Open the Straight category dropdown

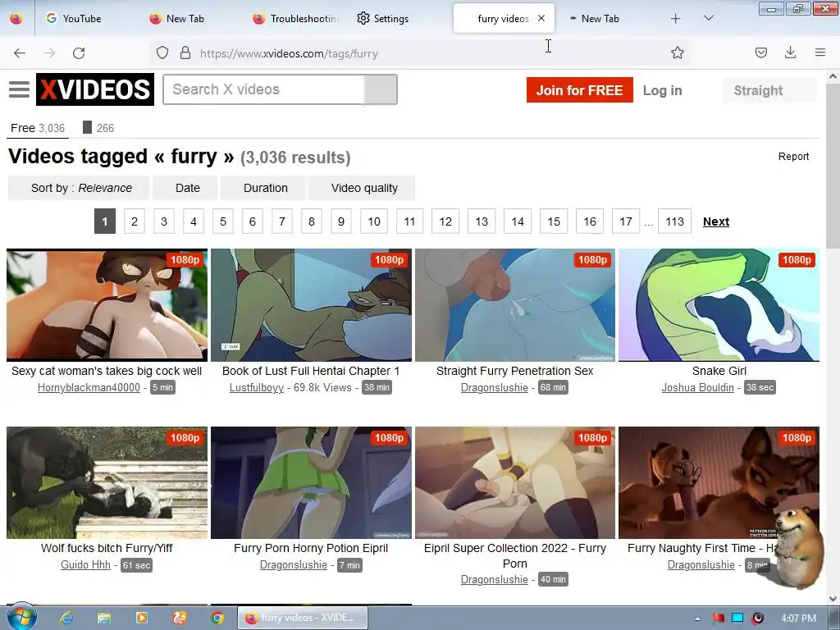pos(769,90)
